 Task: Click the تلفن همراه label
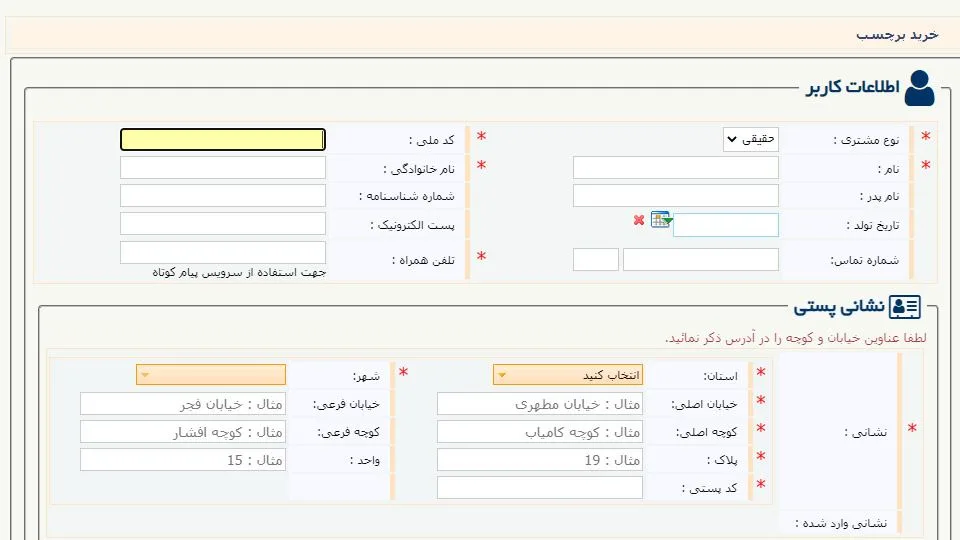point(423,260)
